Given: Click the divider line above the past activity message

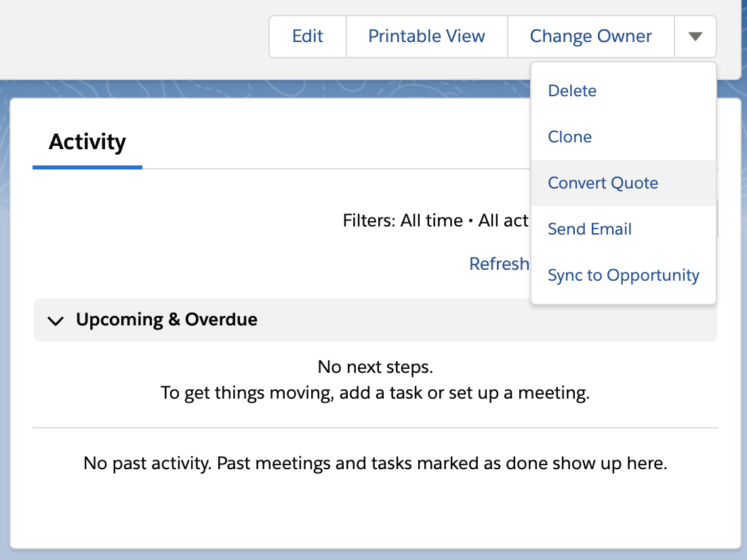Looking at the screenshot, I should [375, 428].
